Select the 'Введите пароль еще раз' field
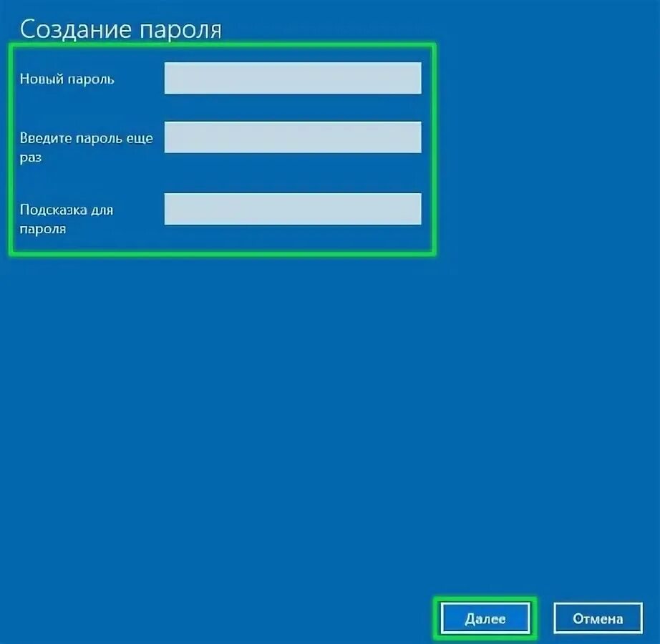This screenshot has height=644, width=660. pyautogui.click(x=293, y=137)
